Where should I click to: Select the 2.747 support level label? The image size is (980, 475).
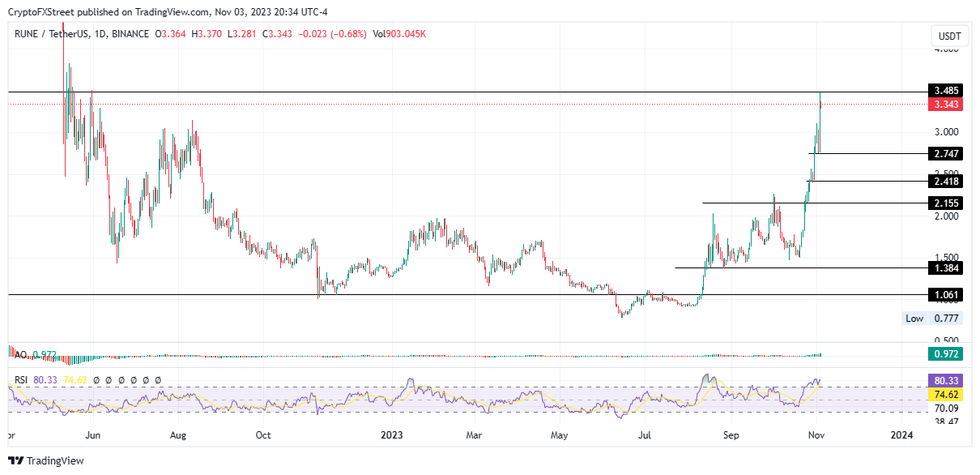click(x=947, y=153)
